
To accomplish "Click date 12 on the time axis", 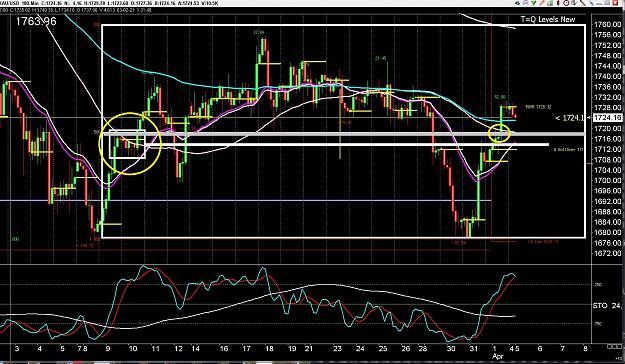I will 178,349.
